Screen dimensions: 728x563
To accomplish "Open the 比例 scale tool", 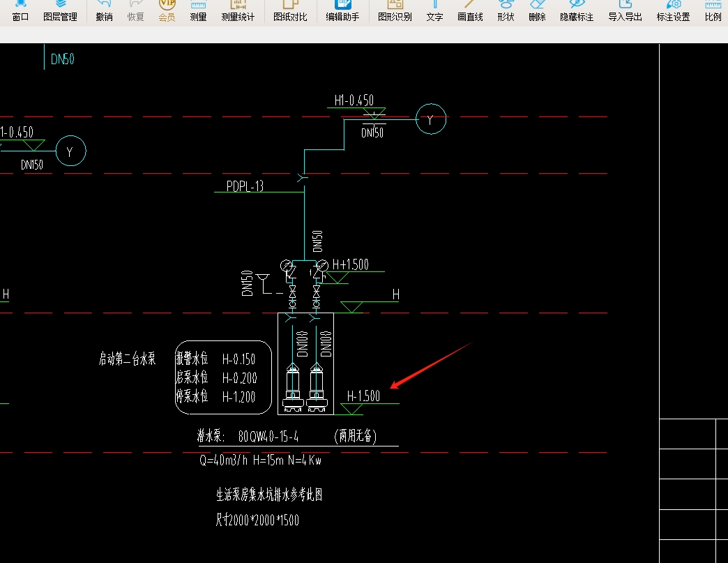I will click(x=713, y=12).
